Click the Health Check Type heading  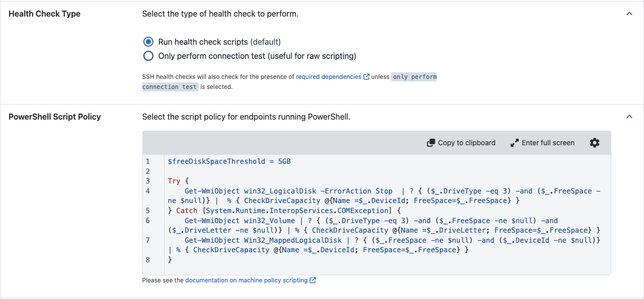[x=44, y=14]
